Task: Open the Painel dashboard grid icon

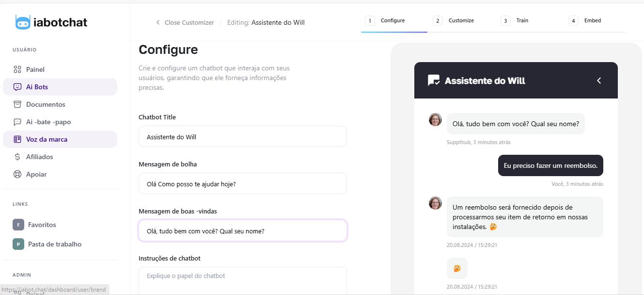Action: click(17, 69)
